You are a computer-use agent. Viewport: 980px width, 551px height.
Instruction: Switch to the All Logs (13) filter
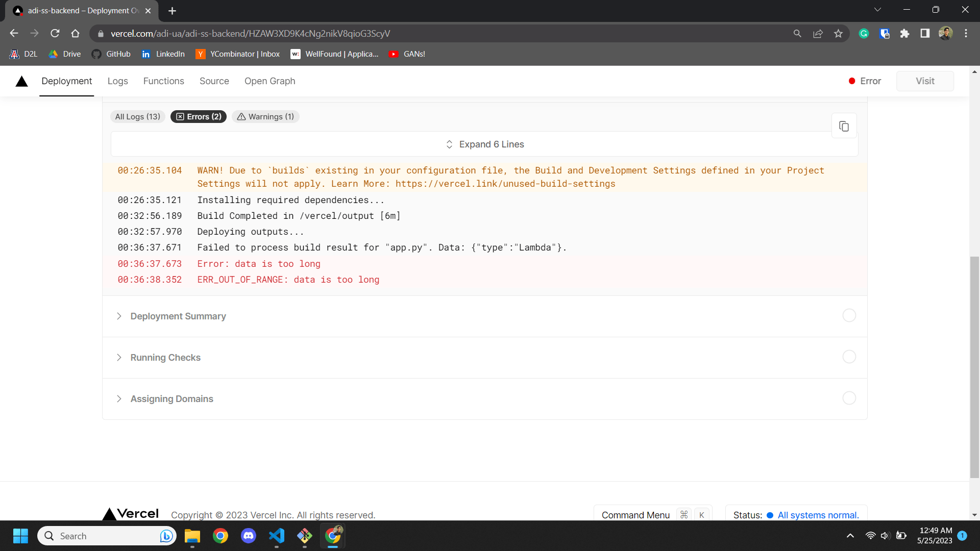(137, 116)
